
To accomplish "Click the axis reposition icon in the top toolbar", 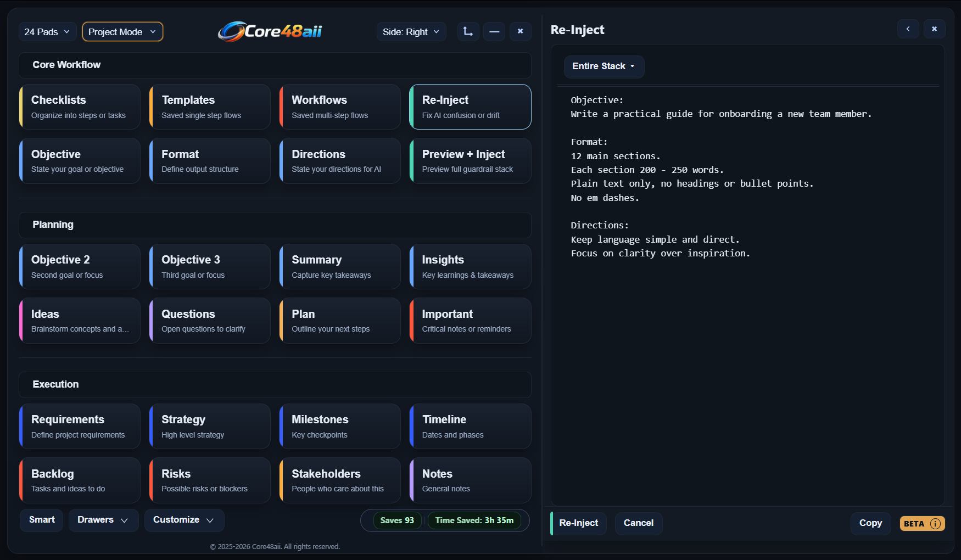I will coord(468,31).
